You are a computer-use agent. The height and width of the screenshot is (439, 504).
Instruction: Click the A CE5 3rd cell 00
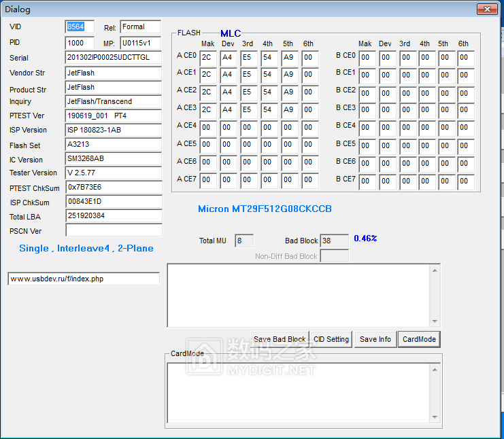[249, 145]
